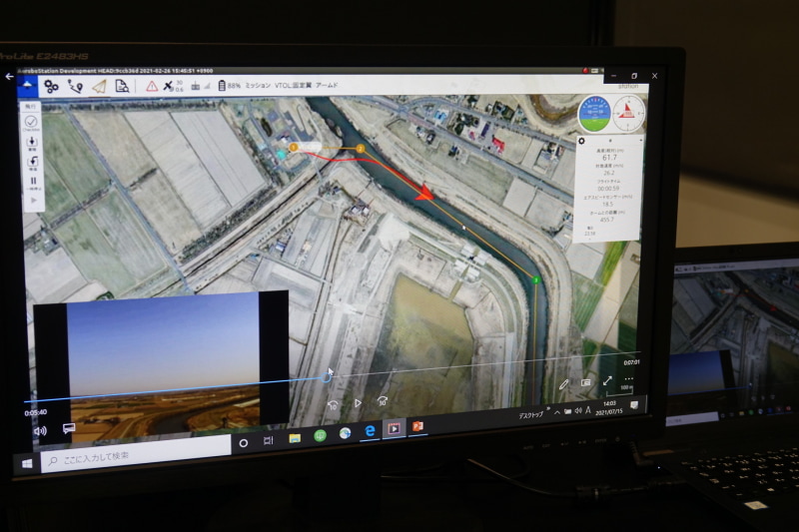Skip forward 30 seconds in video

[x=383, y=401]
